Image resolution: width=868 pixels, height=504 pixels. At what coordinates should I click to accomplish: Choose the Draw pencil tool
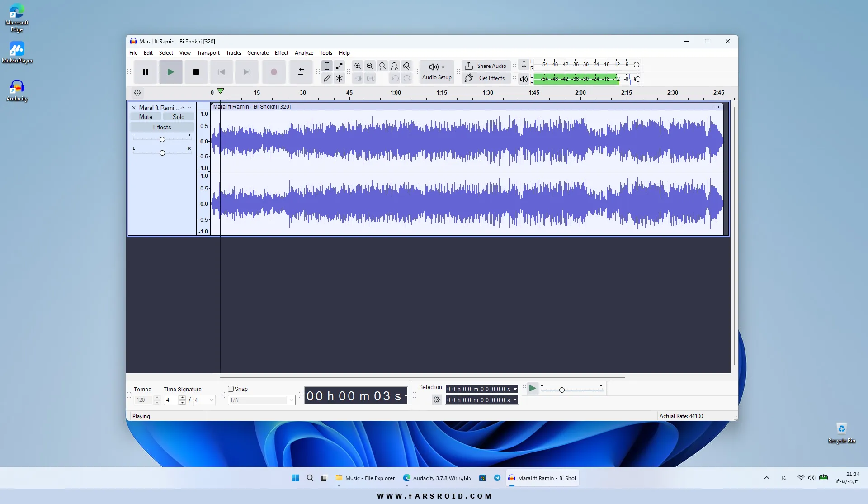pyautogui.click(x=327, y=78)
